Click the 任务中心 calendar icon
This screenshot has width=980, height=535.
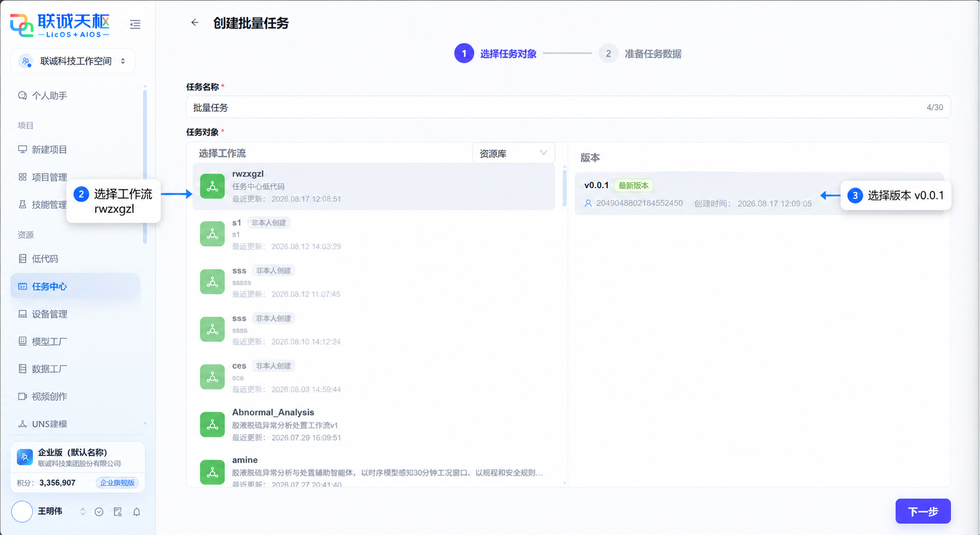23,286
